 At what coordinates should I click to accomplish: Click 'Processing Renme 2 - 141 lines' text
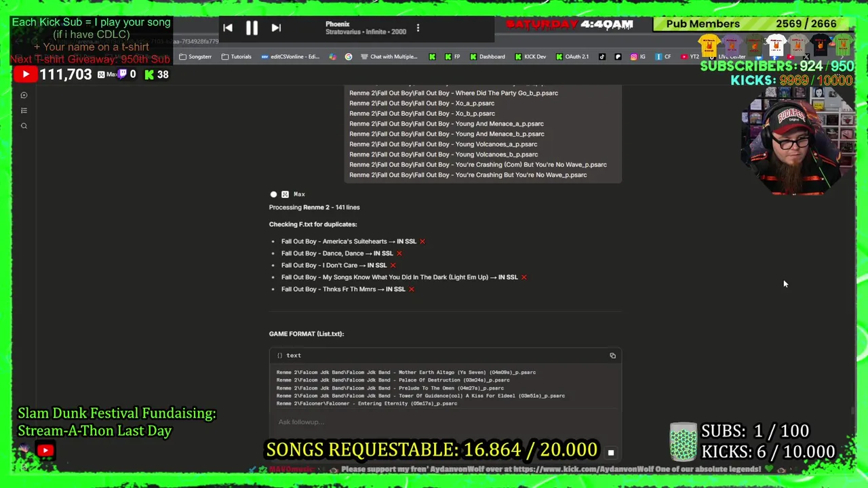coord(315,207)
